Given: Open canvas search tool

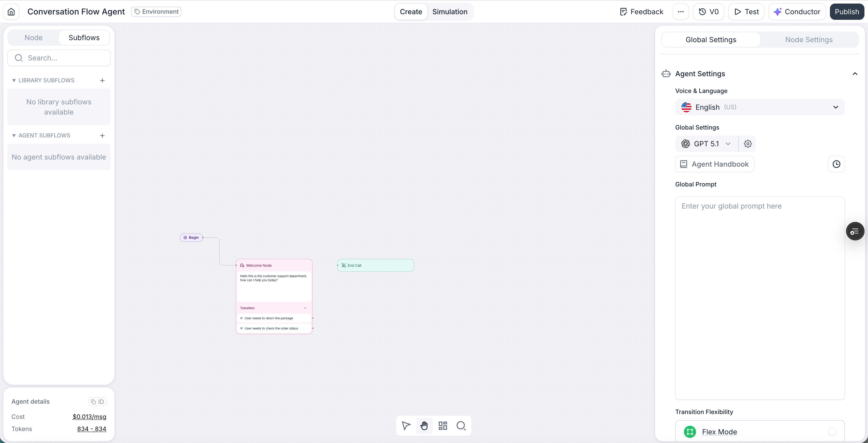Looking at the screenshot, I should point(461,426).
